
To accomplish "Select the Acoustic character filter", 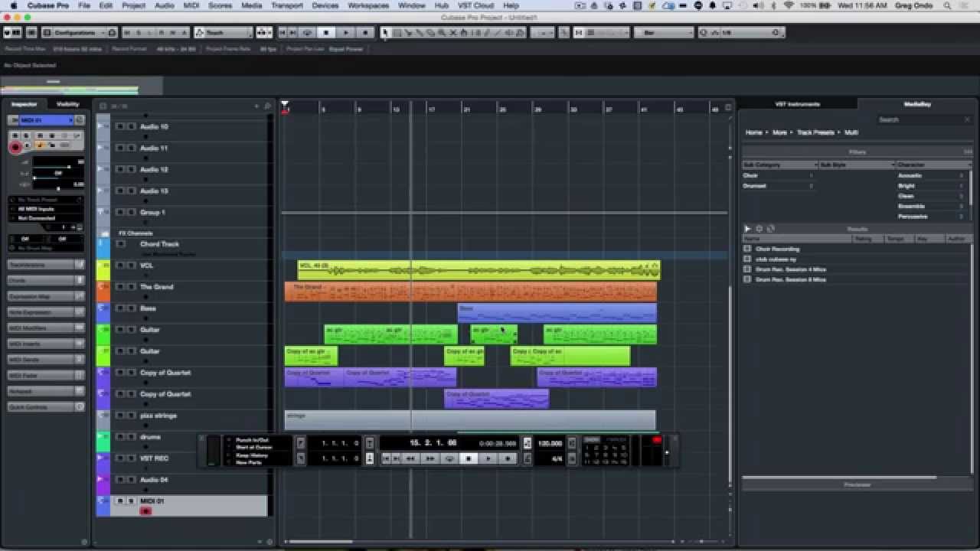I will [x=910, y=175].
